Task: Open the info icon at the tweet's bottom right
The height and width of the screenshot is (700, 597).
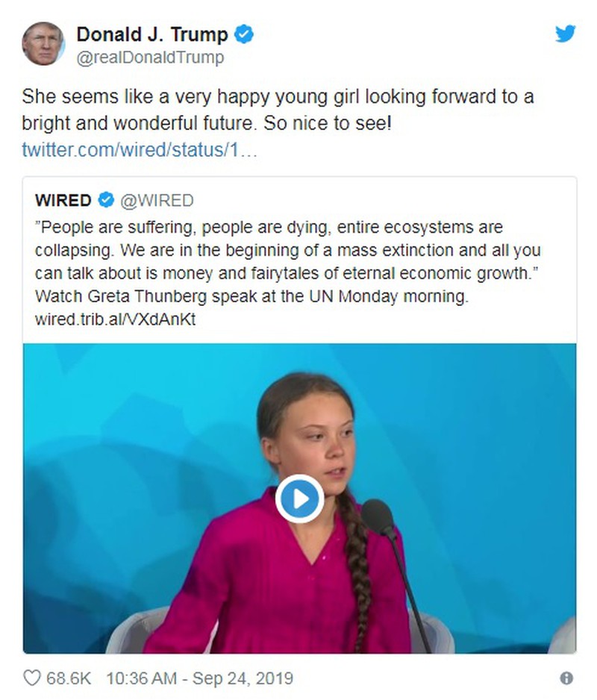Action: pos(566,678)
